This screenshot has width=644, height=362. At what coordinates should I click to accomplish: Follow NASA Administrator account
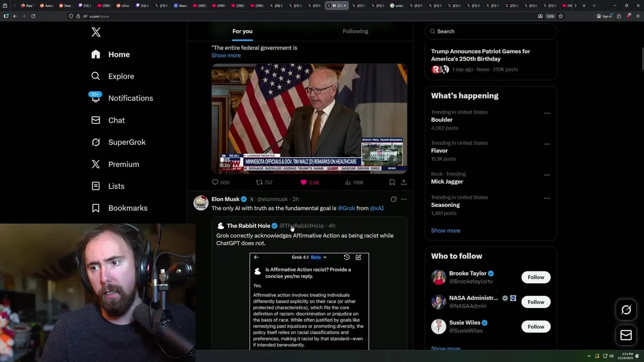point(536,302)
